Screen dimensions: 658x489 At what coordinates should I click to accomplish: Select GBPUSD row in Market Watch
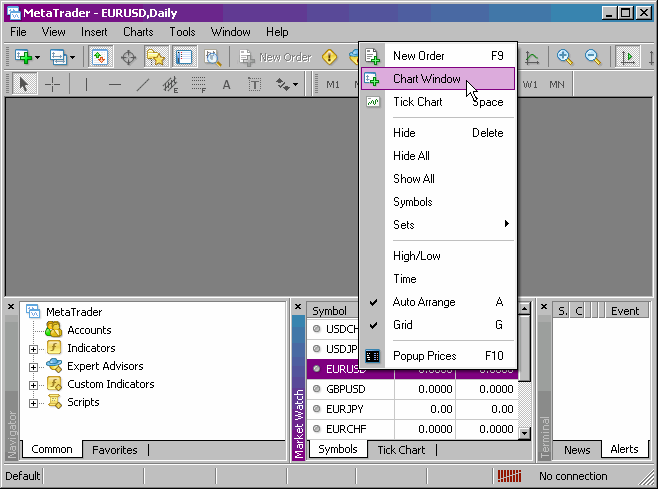413,389
